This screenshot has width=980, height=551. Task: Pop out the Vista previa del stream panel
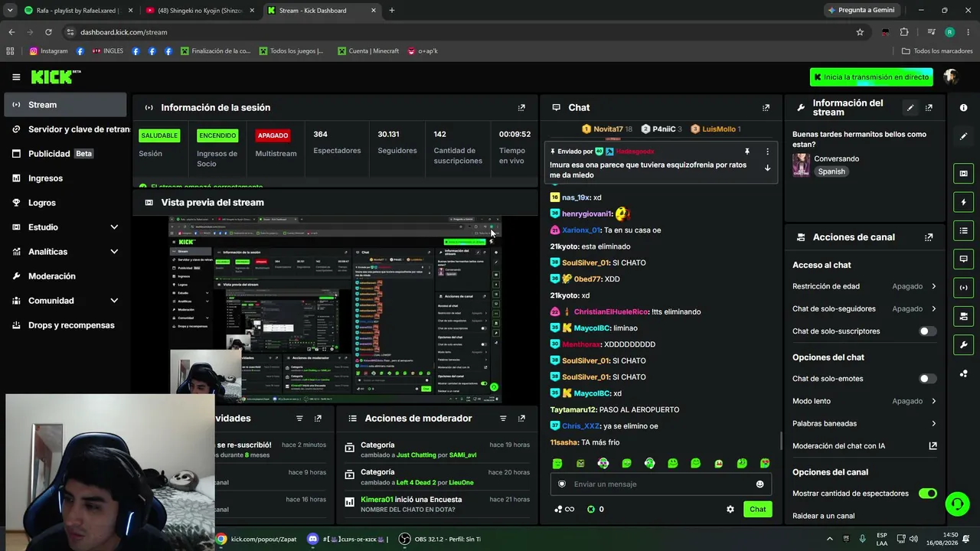(521, 203)
